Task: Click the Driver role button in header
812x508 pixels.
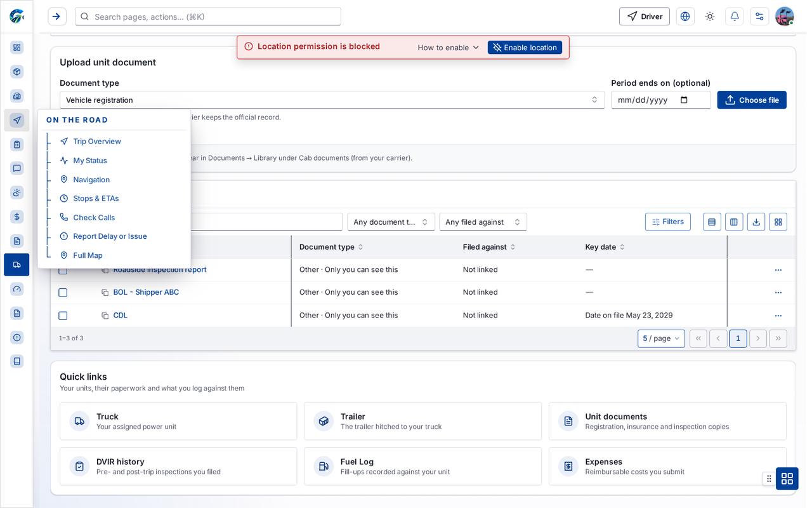Action: (645, 17)
